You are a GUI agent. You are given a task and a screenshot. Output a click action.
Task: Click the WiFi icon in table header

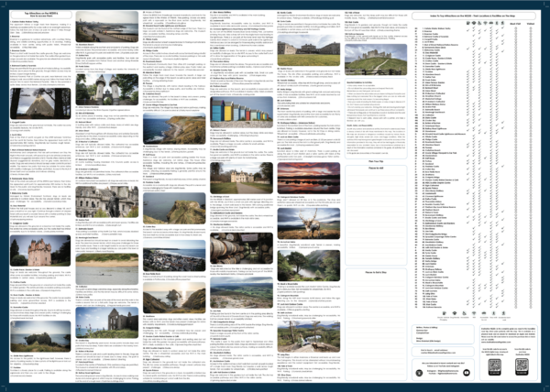click(485, 23)
